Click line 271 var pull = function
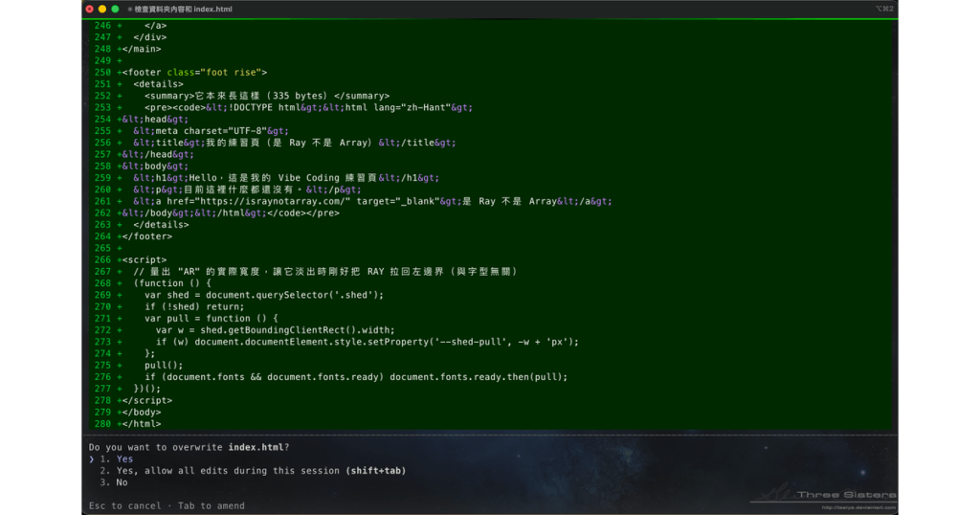This screenshot has height=515, width=980. coord(212,318)
